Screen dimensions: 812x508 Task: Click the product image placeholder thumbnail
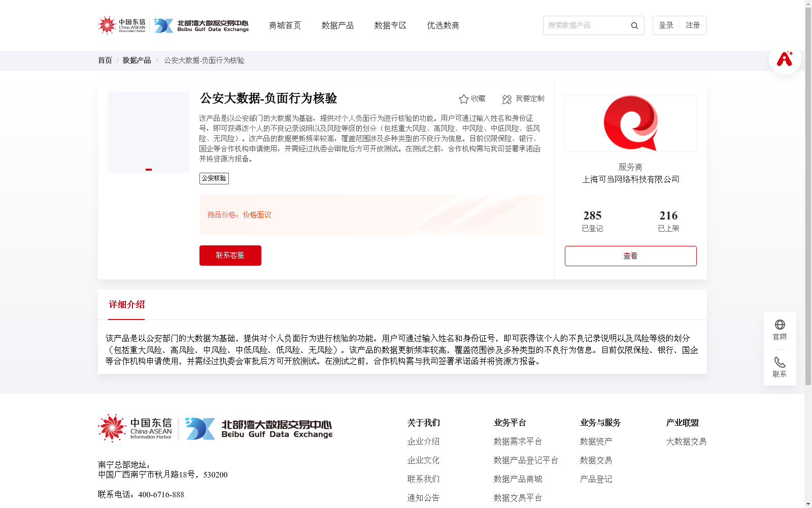pyautogui.click(x=148, y=132)
